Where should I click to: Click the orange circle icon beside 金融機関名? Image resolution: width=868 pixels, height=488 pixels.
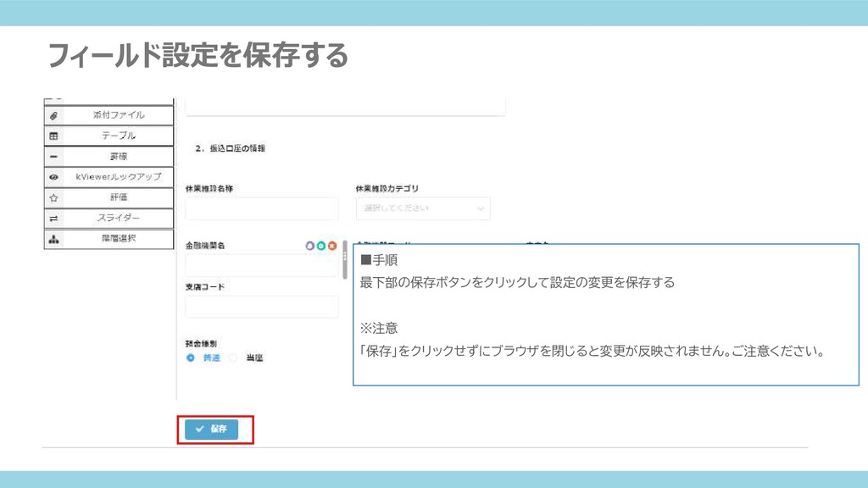[332, 246]
